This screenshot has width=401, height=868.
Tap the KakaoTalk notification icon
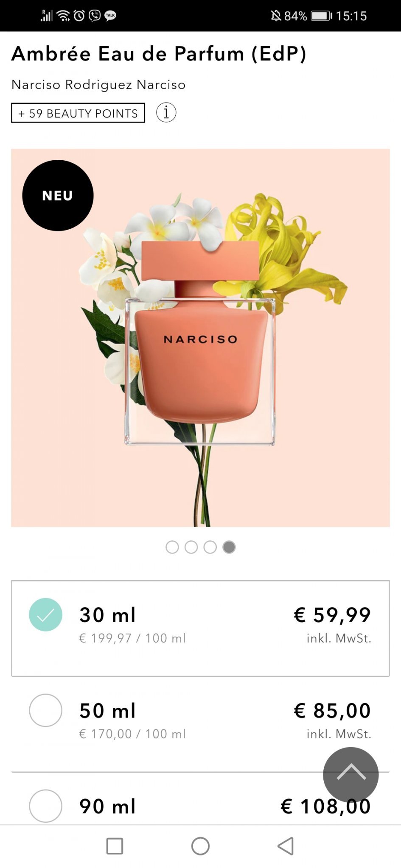point(110,16)
